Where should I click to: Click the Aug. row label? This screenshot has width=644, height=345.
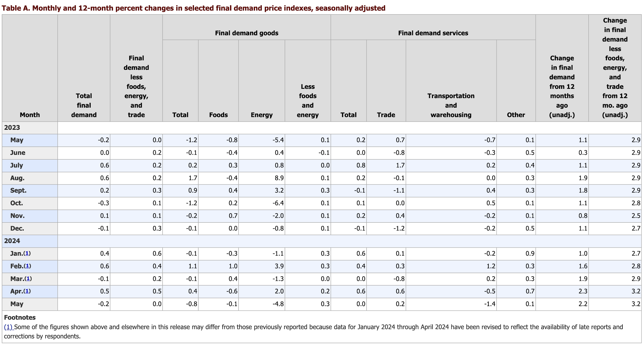[x=18, y=178]
